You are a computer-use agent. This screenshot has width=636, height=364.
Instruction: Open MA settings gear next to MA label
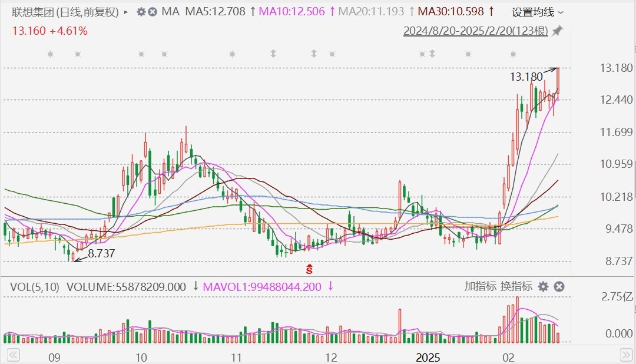tap(141, 12)
